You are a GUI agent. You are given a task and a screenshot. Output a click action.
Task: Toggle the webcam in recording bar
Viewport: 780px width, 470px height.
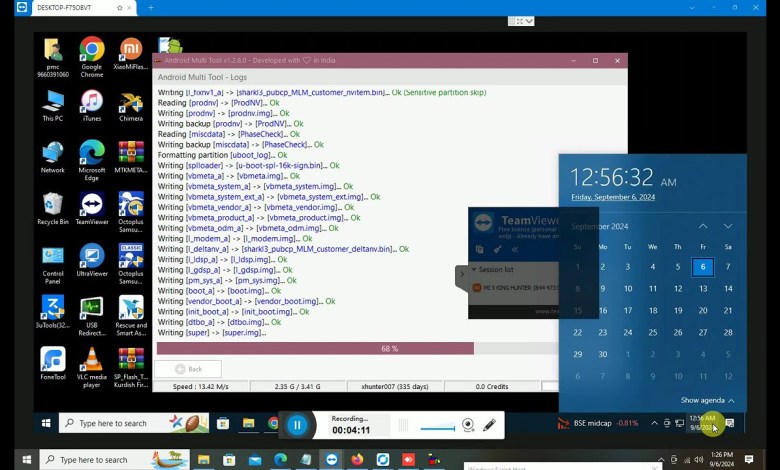click(x=467, y=425)
